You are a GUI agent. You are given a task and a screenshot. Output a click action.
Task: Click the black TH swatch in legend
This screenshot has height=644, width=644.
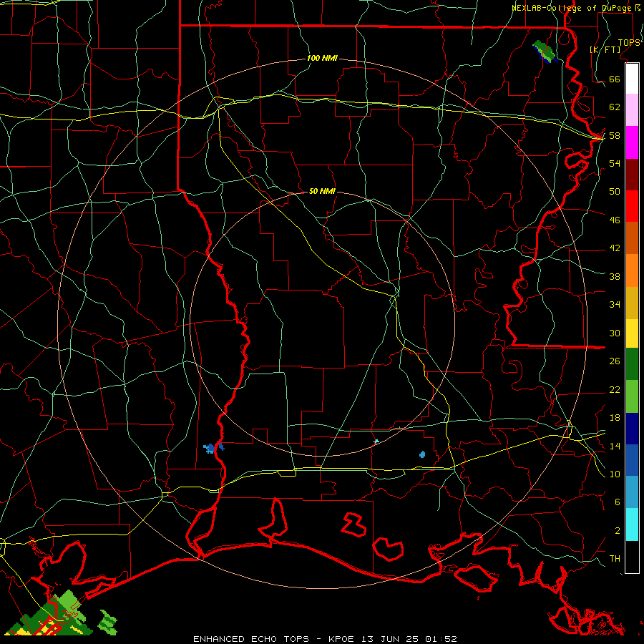(632, 557)
